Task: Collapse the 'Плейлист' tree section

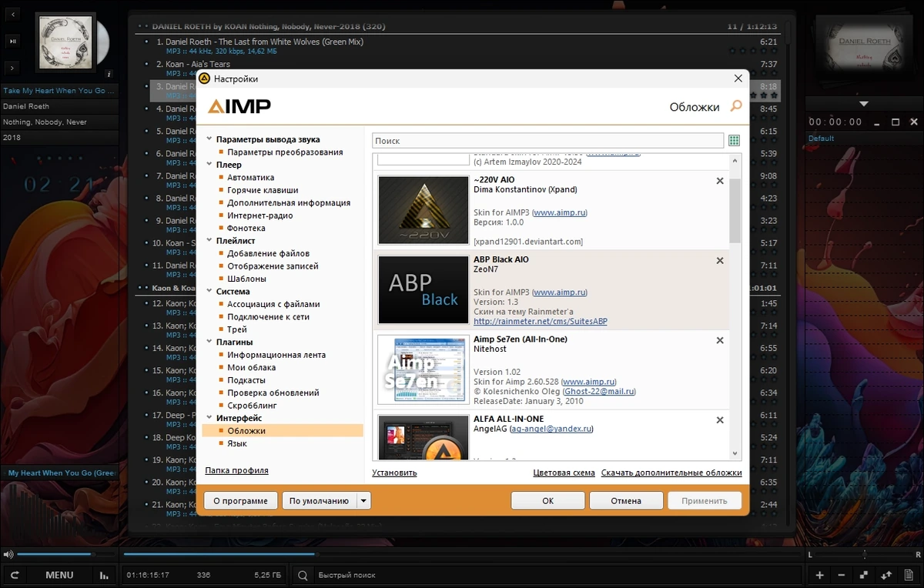Action: pyautogui.click(x=209, y=241)
